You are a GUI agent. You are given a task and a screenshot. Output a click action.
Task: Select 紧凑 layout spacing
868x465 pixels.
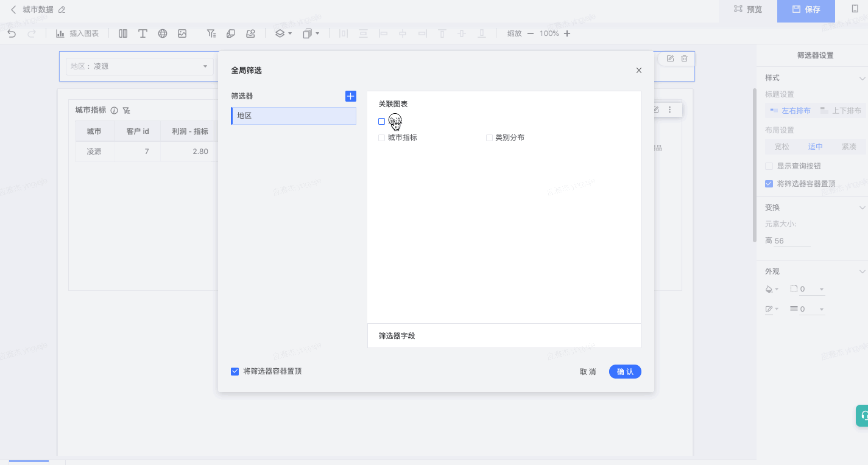pos(849,147)
